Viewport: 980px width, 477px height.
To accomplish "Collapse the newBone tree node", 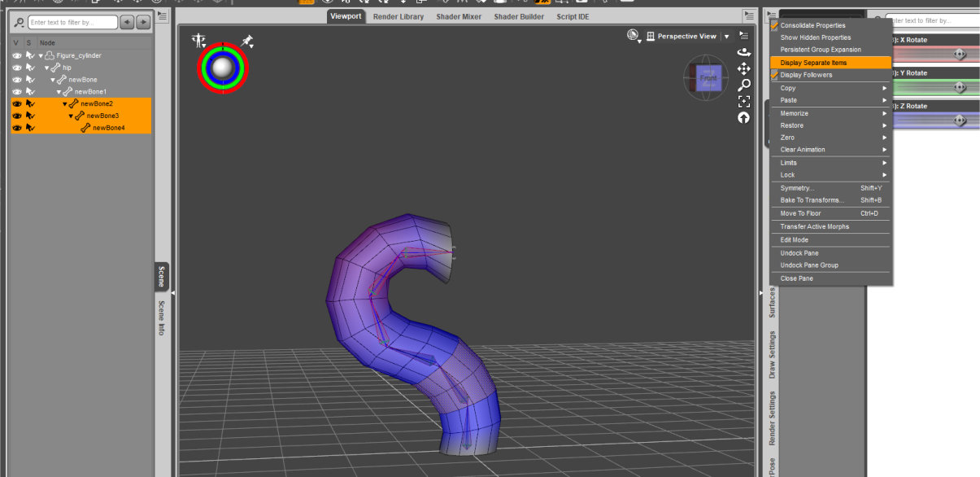I will pyautogui.click(x=53, y=80).
